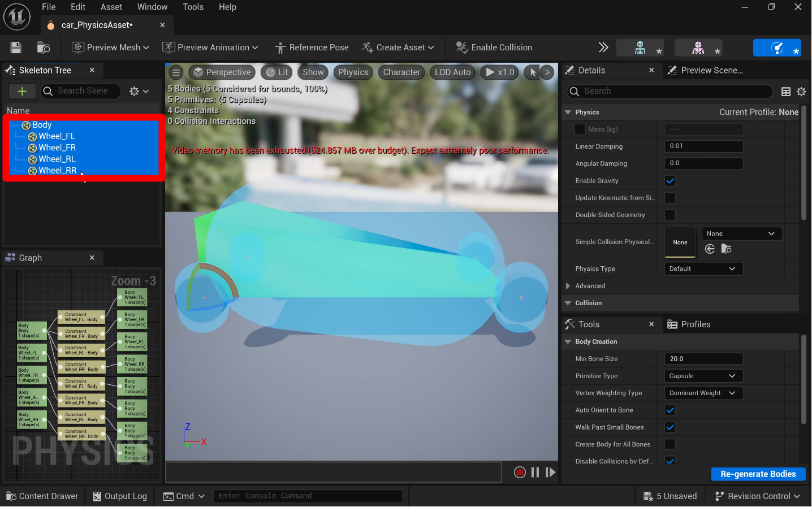812x507 pixels.
Task: Uncheck Auto Orient to Bone
Action: coord(670,410)
